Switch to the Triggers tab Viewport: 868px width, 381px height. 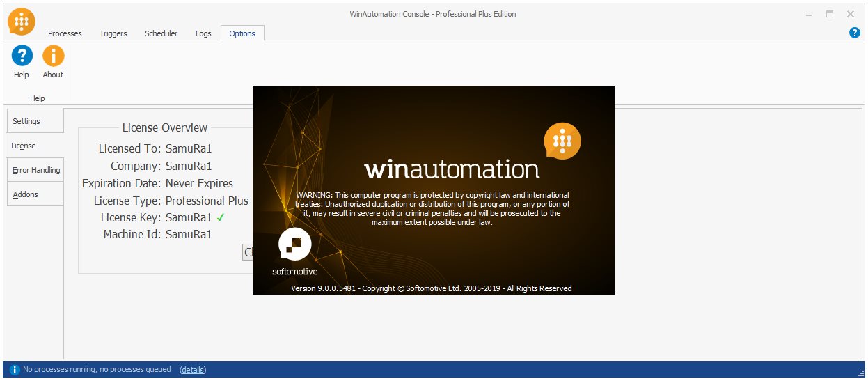click(113, 33)
